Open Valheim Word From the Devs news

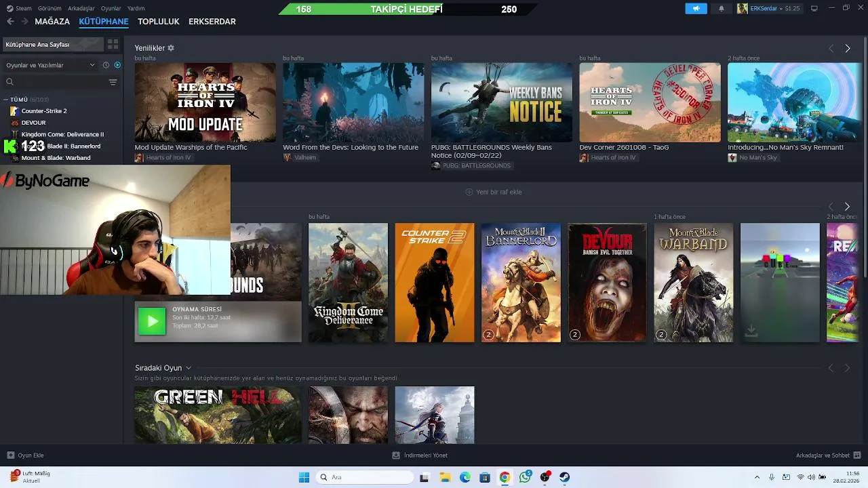(353, 102)
